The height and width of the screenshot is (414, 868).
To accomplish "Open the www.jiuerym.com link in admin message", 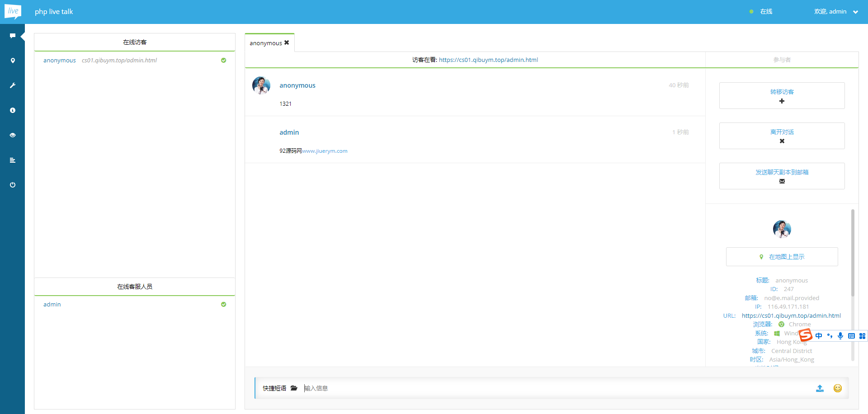I will coord(325,151).
